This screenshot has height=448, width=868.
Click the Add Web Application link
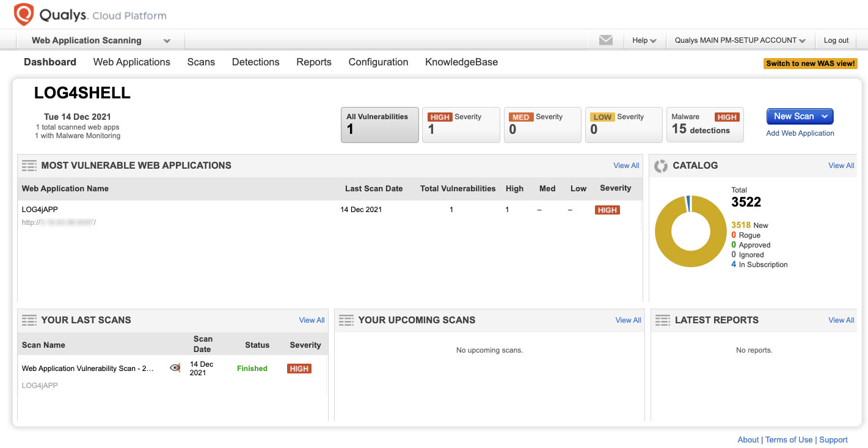click(800, 133)
